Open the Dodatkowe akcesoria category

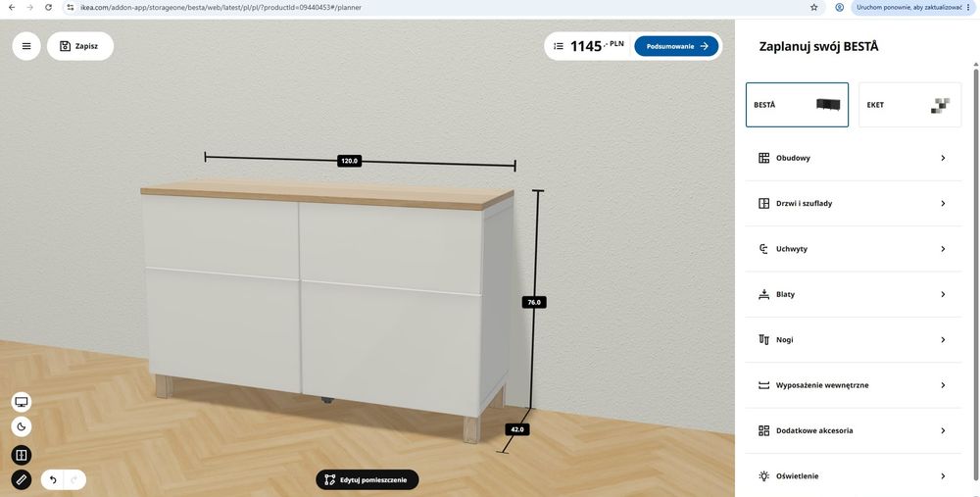coord(854,430)
